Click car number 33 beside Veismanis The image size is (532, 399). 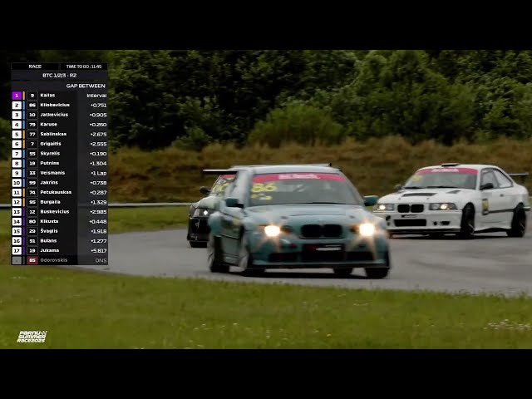(32, 173)
